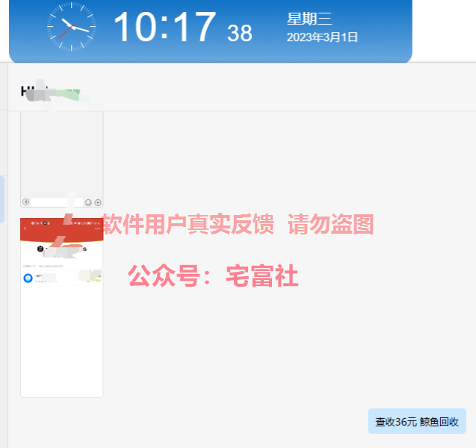This screenshot has width=476, height=448.
Task: Click the recipient row in the red envelope details
Action: [x=61, y=279]
